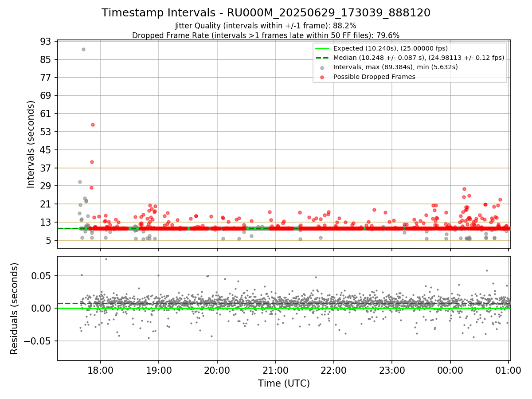The image size is (532, 399).
Task: Click the "Residuals (seconds)" y-axis label
Action: pos(15,308)
